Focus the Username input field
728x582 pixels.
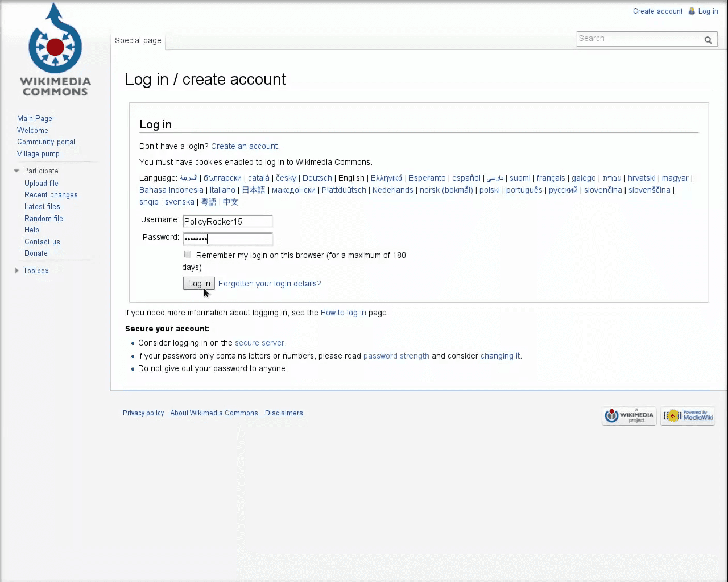point(227,221)
